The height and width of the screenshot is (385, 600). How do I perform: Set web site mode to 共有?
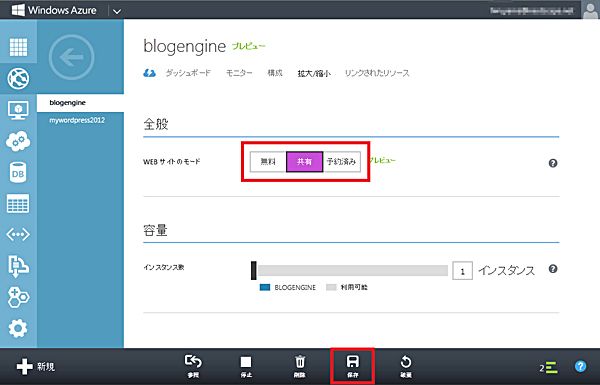[305, 162]
